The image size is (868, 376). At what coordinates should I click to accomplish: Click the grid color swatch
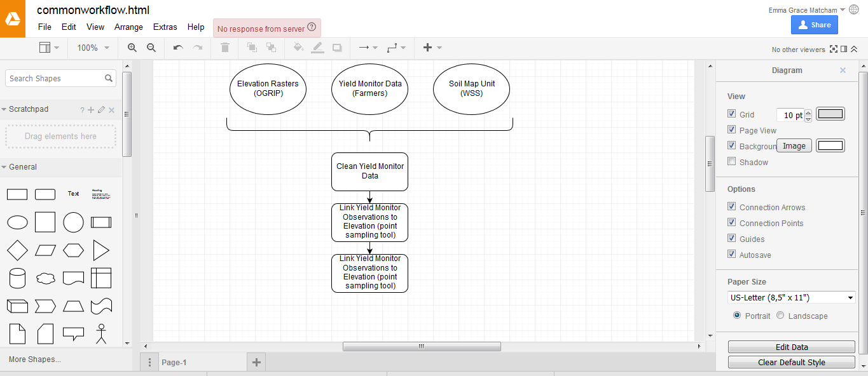click(830, 114)
